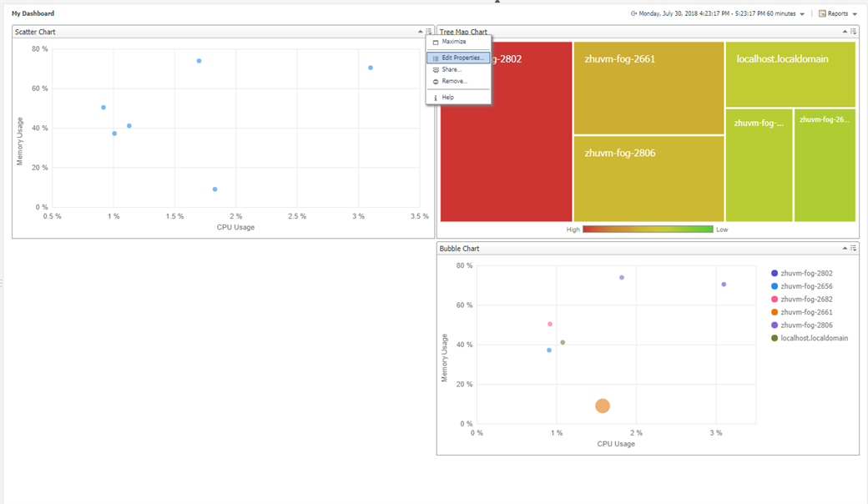
Task: Click the Remove icon in menu
Action: point(436,81)
